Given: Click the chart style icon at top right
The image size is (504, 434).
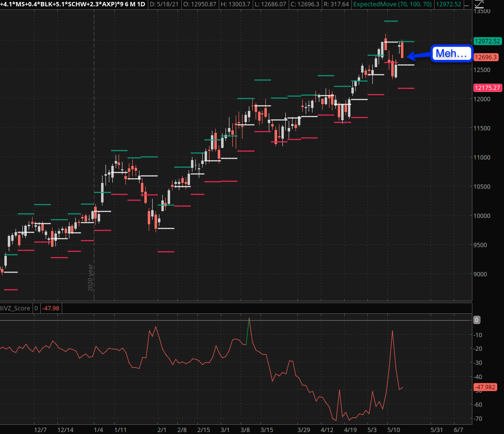Looking at the screenshot, I should 479,3.
